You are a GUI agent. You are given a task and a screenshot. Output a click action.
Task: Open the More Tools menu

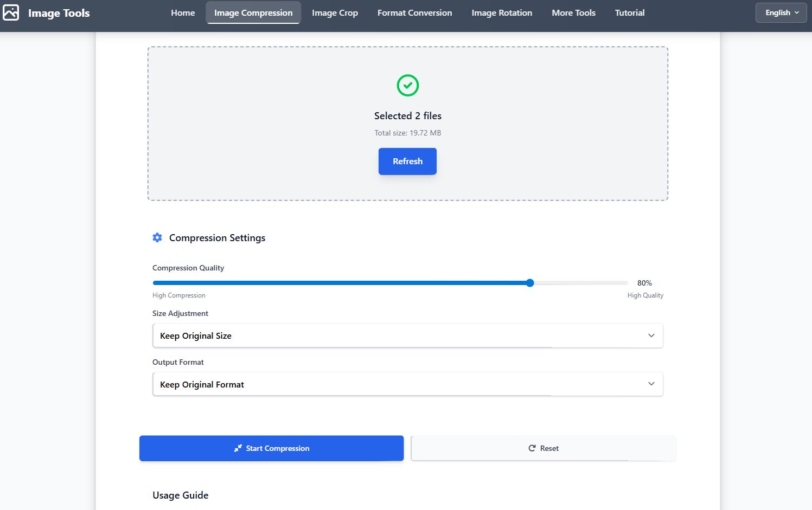(x=573, y=12)
